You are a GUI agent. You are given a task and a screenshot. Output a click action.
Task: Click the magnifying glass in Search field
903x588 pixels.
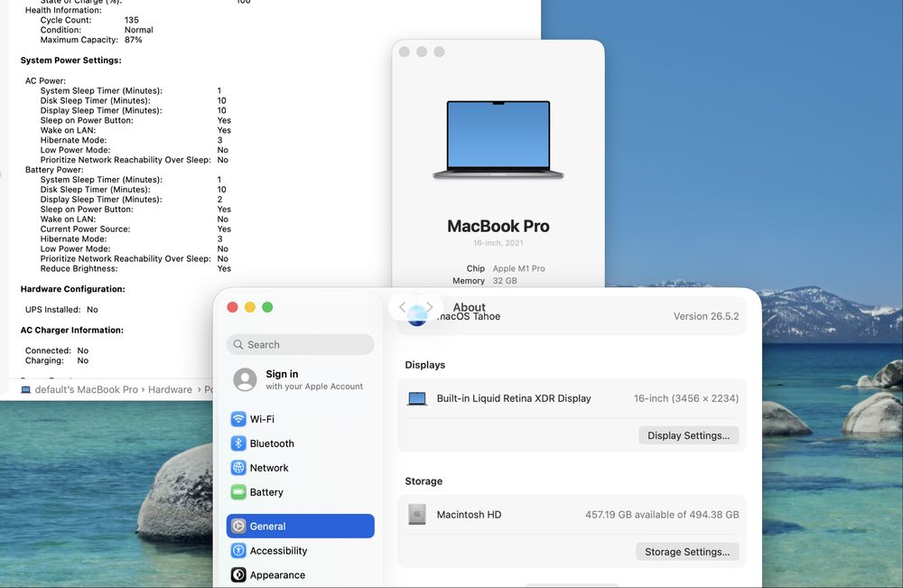coord(237,344)
